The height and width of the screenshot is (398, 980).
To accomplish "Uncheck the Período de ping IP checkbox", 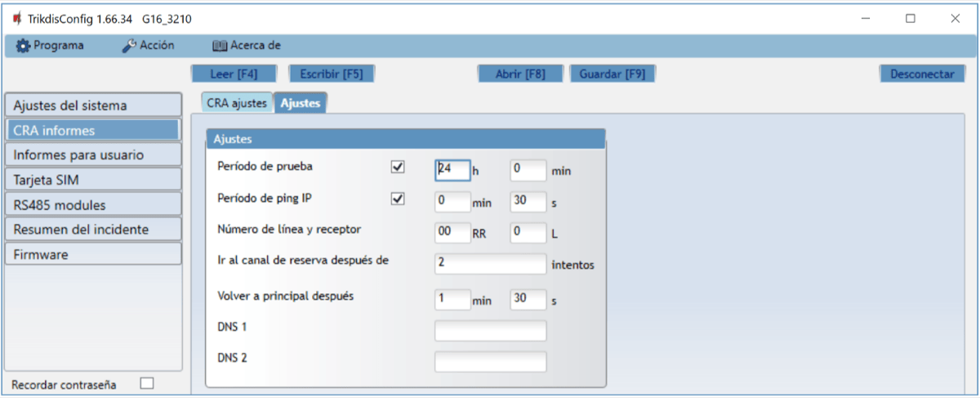I will click(x=399, y=199).
